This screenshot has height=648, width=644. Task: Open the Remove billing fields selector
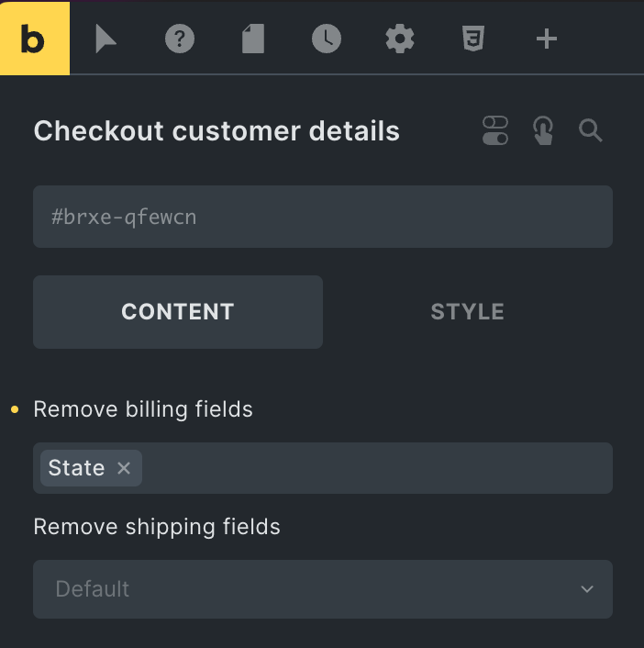pyautogui.click(x=376, y=468)
